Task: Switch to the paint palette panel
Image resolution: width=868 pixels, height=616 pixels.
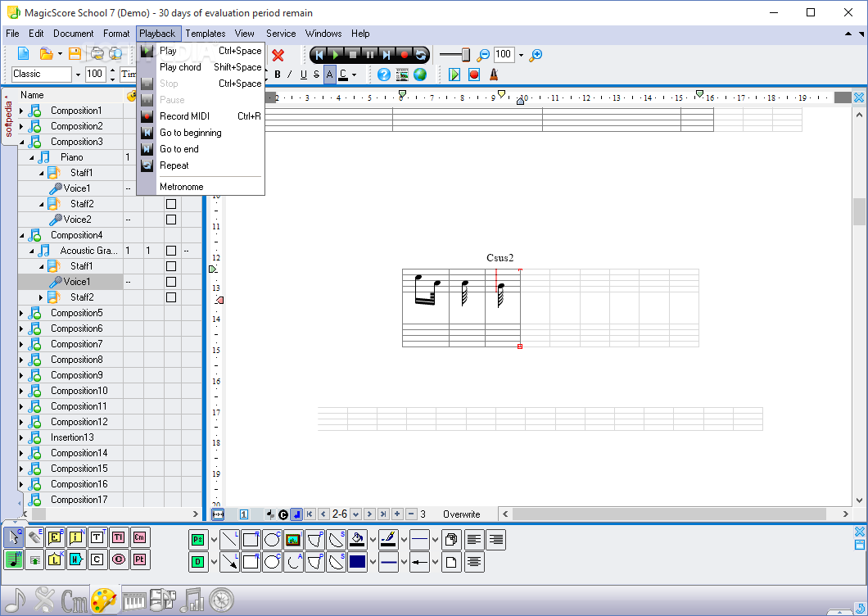Action: coord(103,600)
